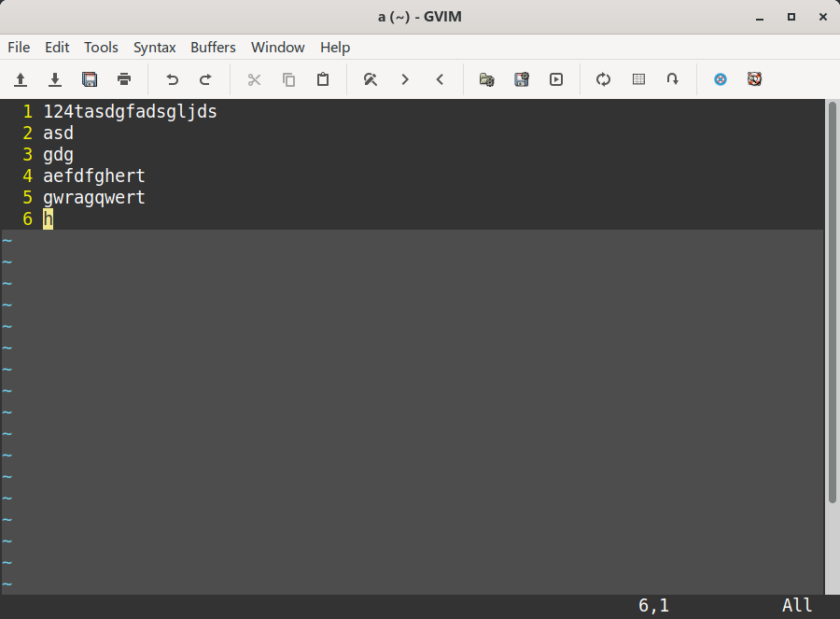Click the '6,1' cursor position indicator

click(x=653, y=606)
